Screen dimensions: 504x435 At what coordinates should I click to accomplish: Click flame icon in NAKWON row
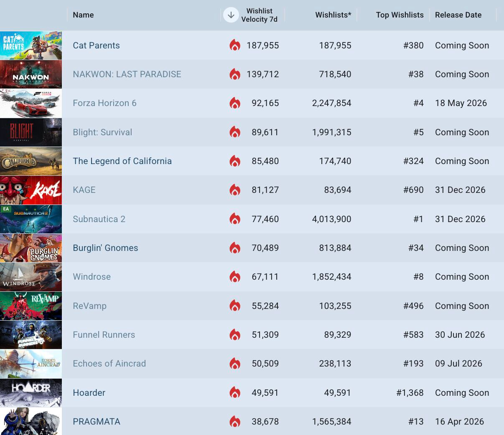235,74
